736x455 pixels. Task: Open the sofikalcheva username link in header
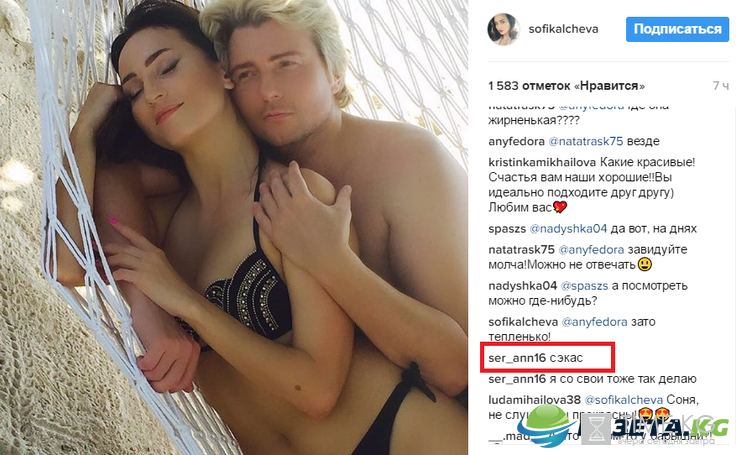pos(563,29)
